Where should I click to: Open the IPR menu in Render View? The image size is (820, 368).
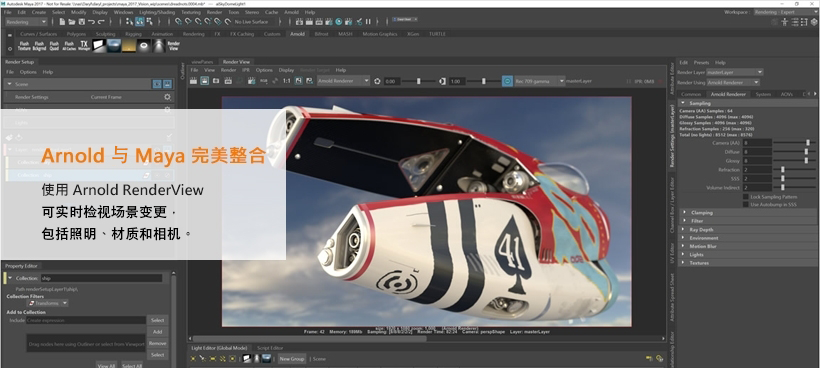coord(246,70)
